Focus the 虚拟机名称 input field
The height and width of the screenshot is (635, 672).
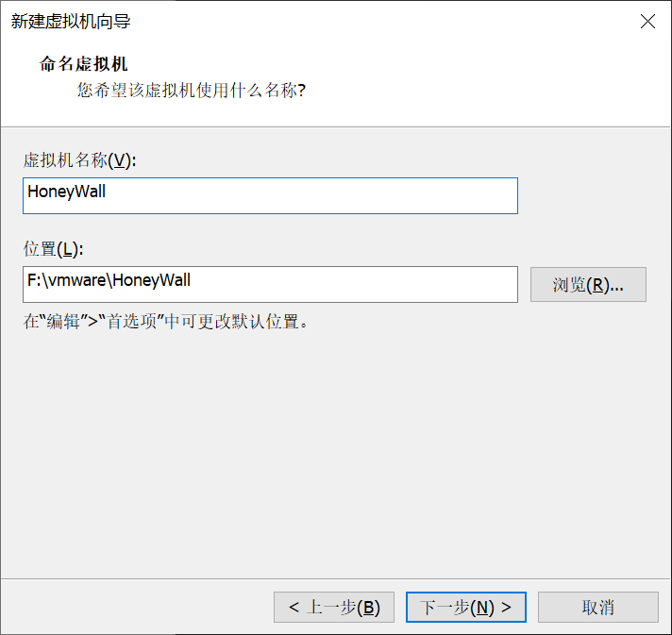(271, 196)
